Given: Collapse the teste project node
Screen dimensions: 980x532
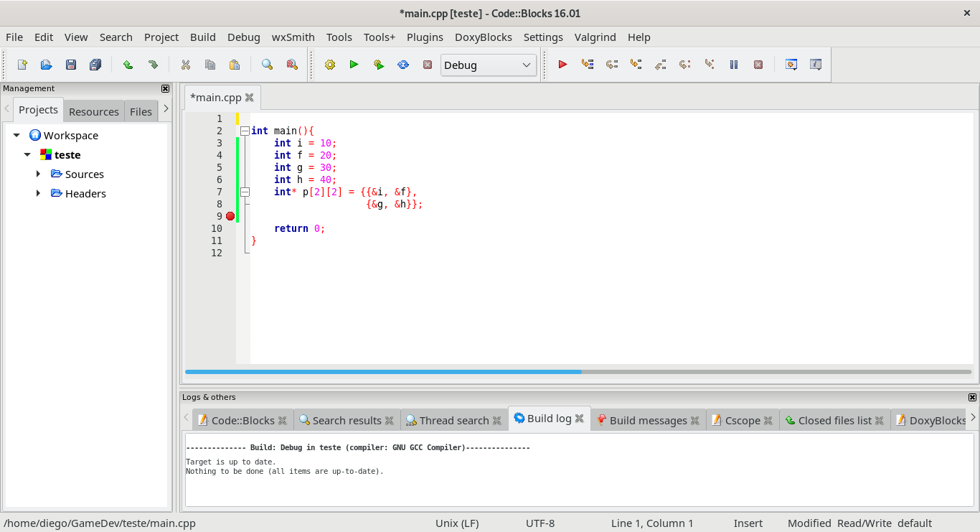Looking at the screenshot, I should click(x=27, y=154).
